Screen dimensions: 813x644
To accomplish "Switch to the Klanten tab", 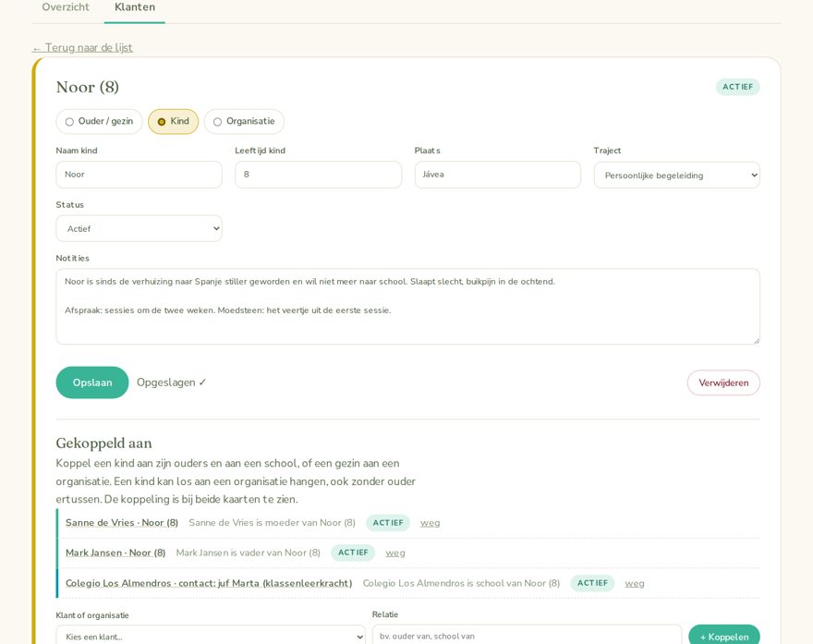I will (135, 7).
